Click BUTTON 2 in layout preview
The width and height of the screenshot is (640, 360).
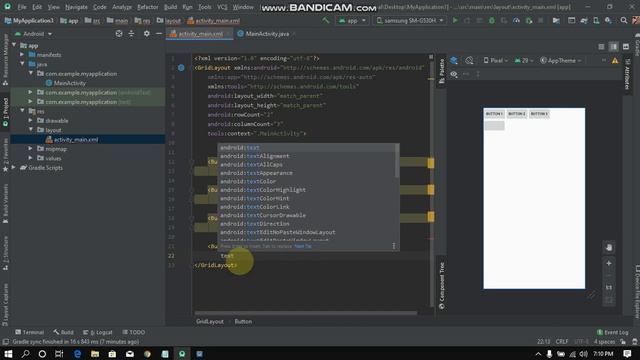coord(517,114)
